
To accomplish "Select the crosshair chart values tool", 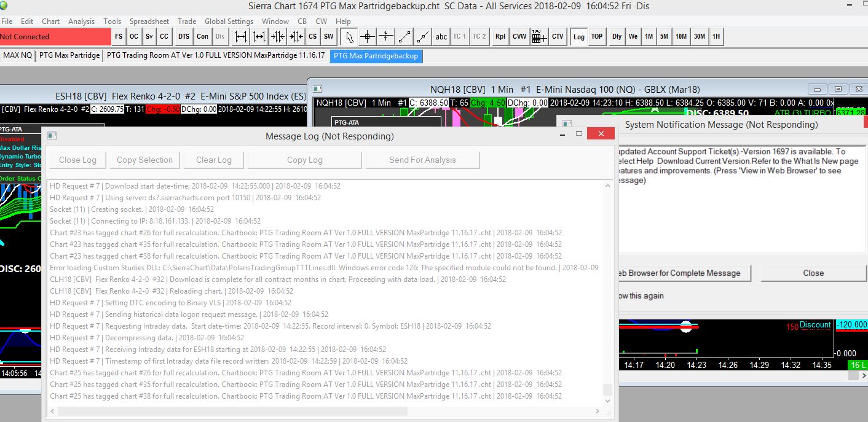I will [x=368, y=37].
